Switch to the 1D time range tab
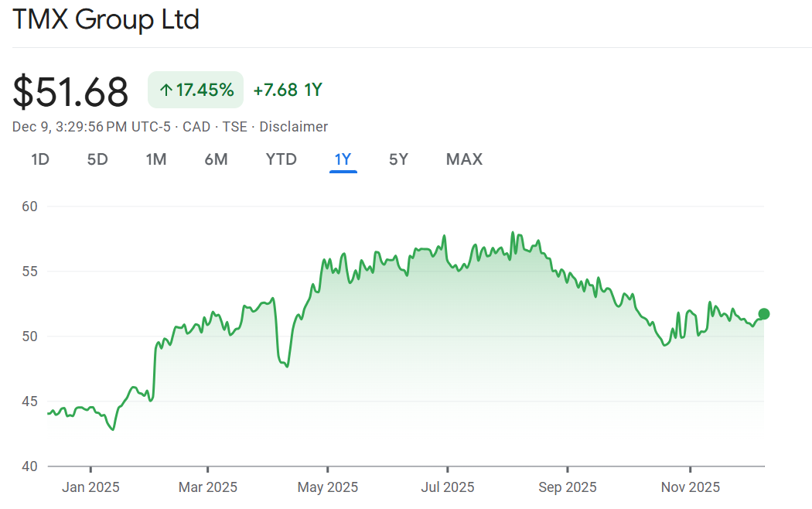This screenshot has width=812, height=509. (x=40, y=159)
